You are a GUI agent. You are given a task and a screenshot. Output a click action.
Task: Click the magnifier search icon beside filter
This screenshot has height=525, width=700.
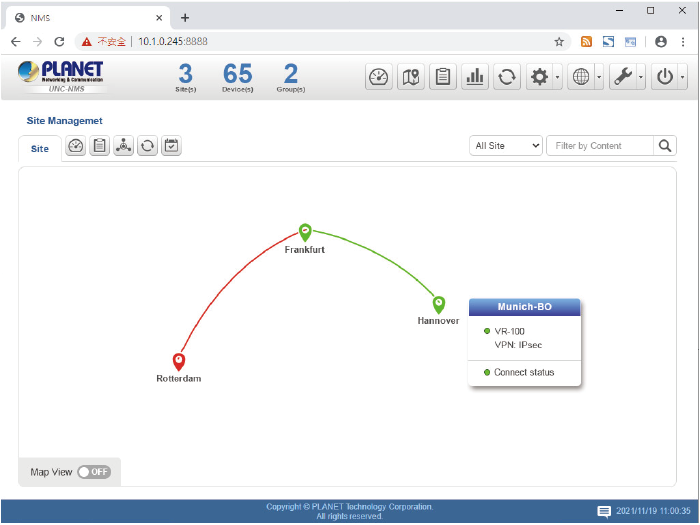(666, 146)
